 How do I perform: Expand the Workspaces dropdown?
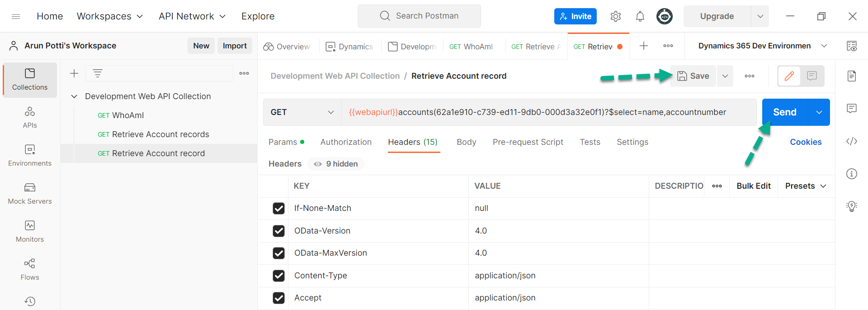pos(110,16)
